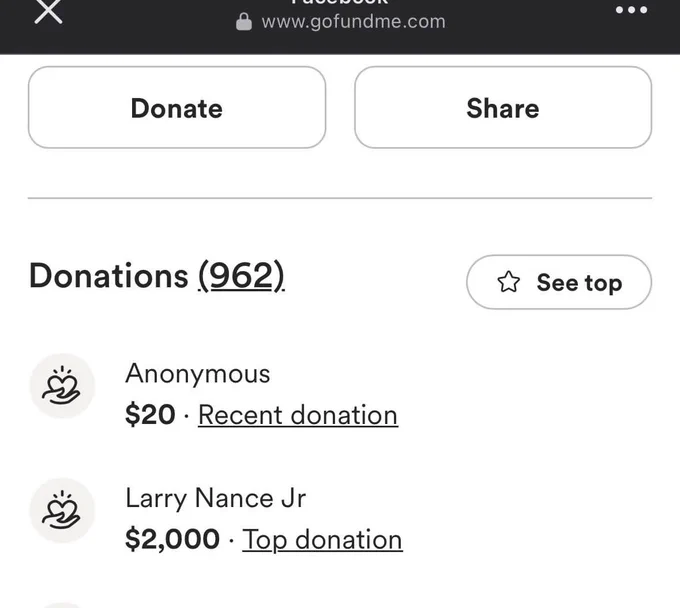Tap the heart-in-hand icon beside Anonymous
The width and height of the screenshot is (680, 608).
tap(62, 386)
